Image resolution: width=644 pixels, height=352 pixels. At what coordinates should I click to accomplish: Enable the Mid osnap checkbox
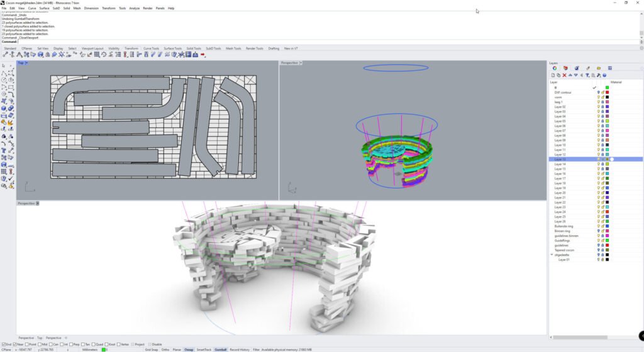[x=40, y=344]
